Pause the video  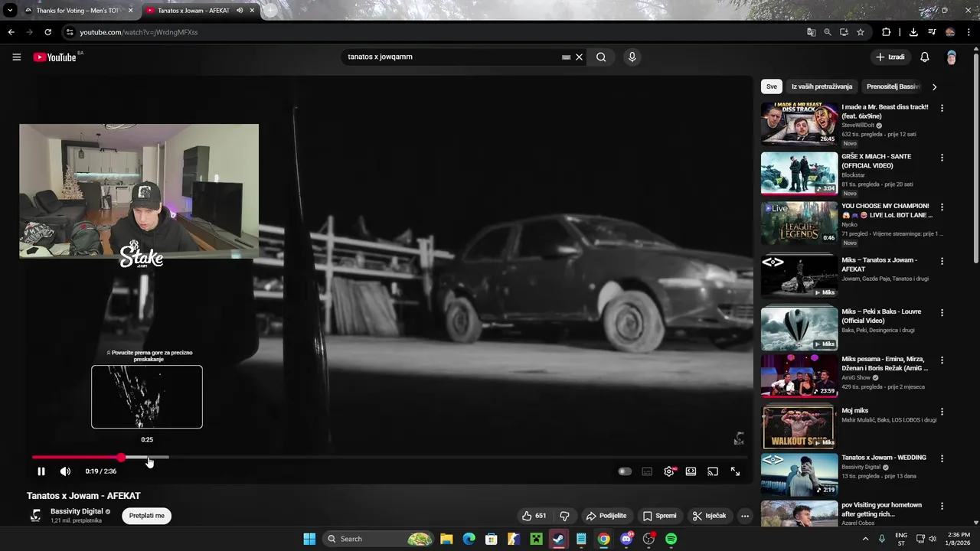click(41, 471)
